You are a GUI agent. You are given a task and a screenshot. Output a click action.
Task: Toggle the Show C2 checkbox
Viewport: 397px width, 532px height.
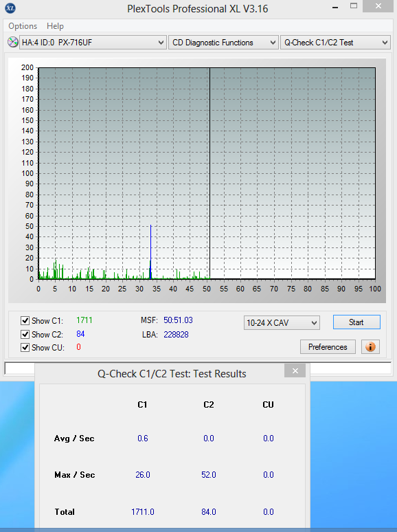tap(25, 335)
